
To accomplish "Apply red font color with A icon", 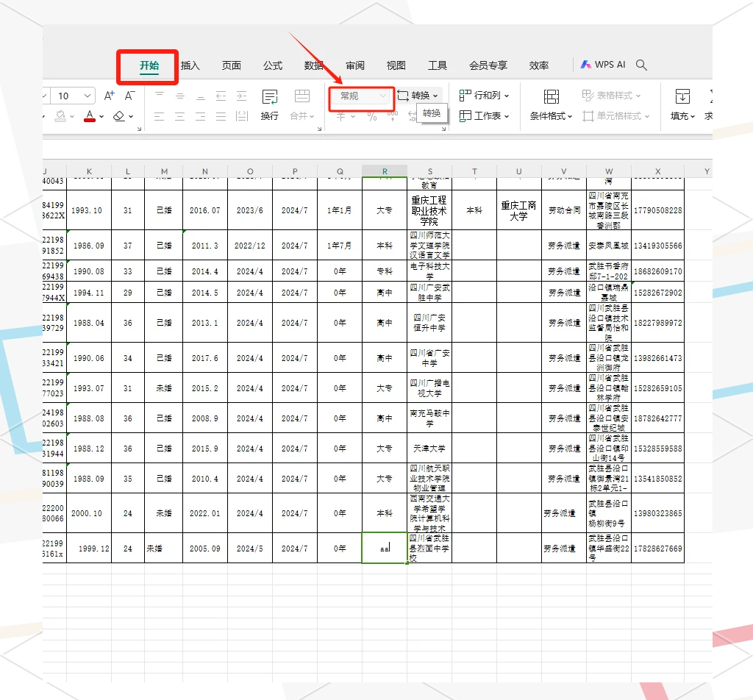I will tap(90, 115).
